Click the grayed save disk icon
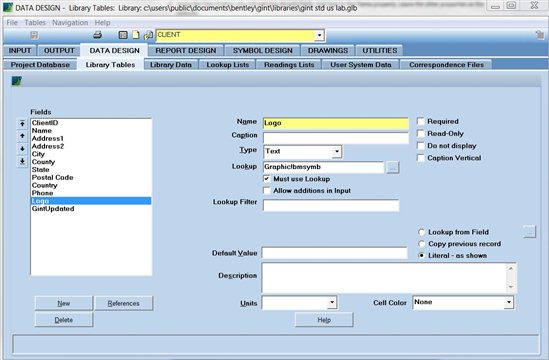Image resolution: width=549 pixels, height=360 pixels. [x=34, y=35]
